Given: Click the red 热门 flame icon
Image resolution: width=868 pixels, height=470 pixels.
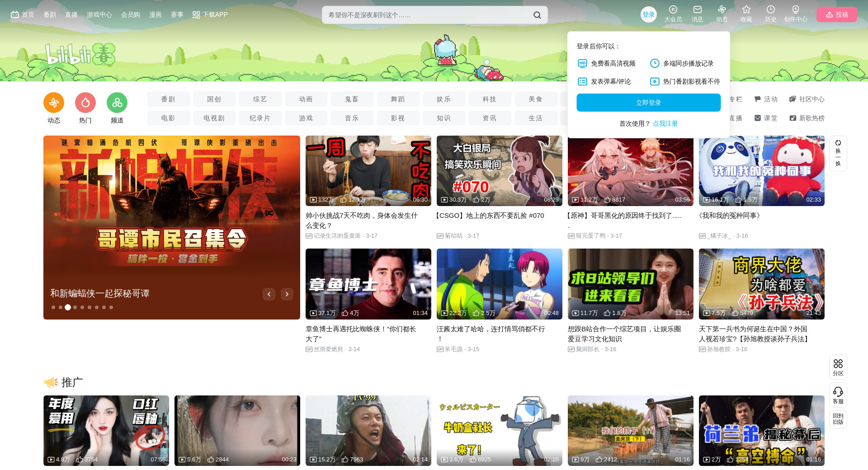Looking at the screenshot, I should (x=85, y=103).
